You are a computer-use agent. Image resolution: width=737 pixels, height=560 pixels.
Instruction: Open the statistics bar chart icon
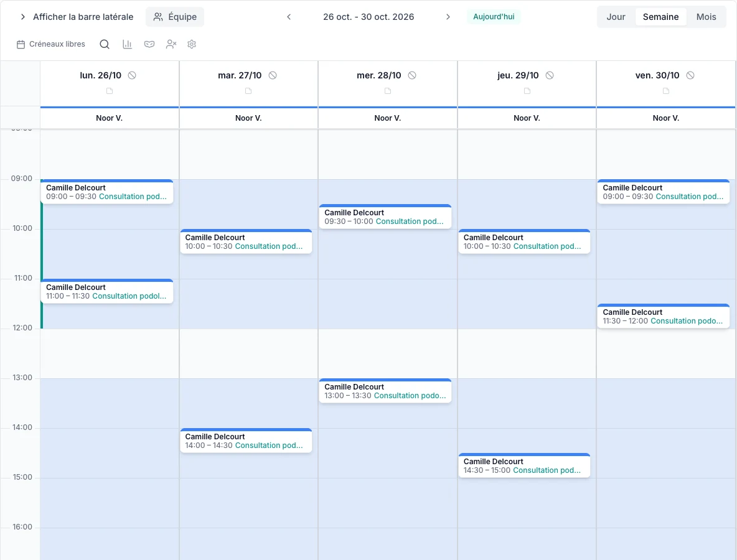pyautogui.click(x=127, y=44)
